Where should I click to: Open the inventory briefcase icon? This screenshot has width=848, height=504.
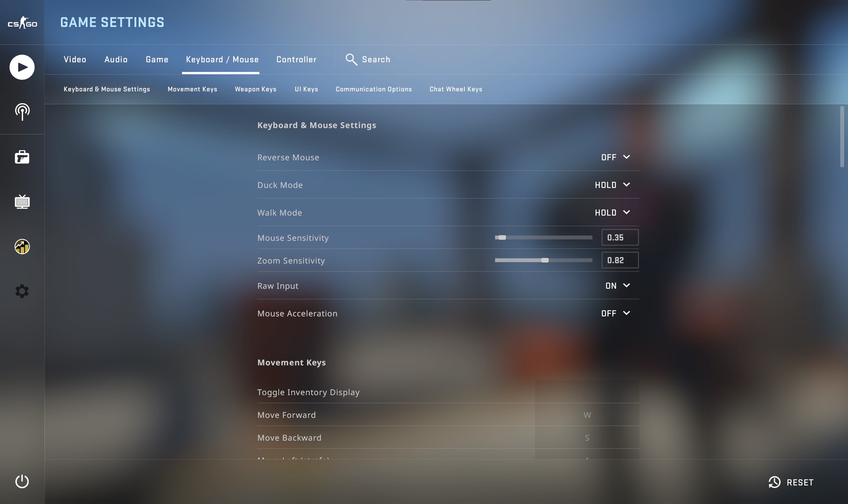coord(22,157)
